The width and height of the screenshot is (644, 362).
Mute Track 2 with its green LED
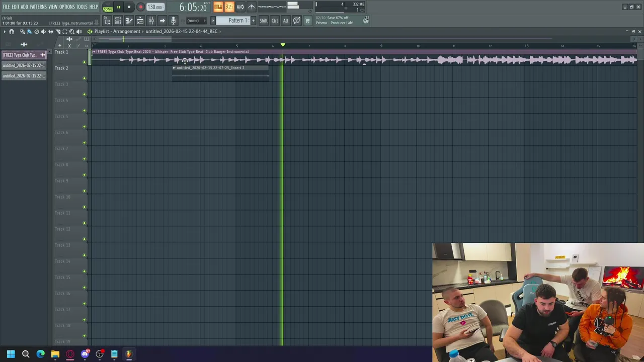84,78
